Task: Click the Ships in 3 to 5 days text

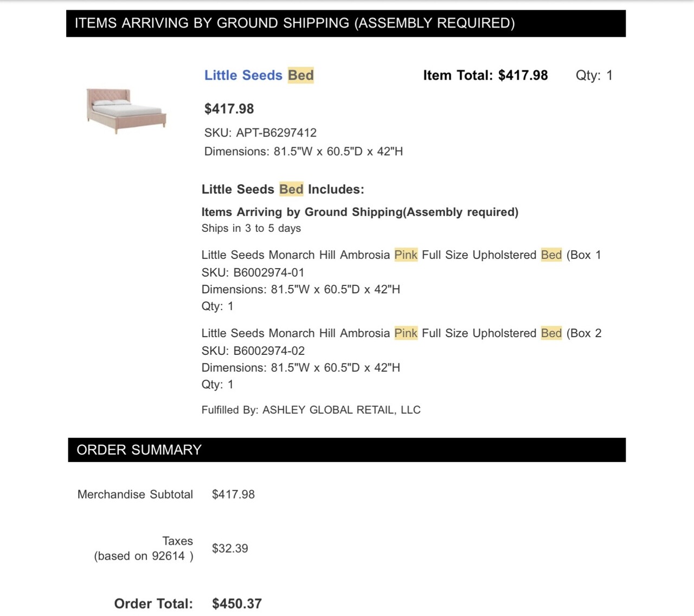Action: click(x=251, y=228)
